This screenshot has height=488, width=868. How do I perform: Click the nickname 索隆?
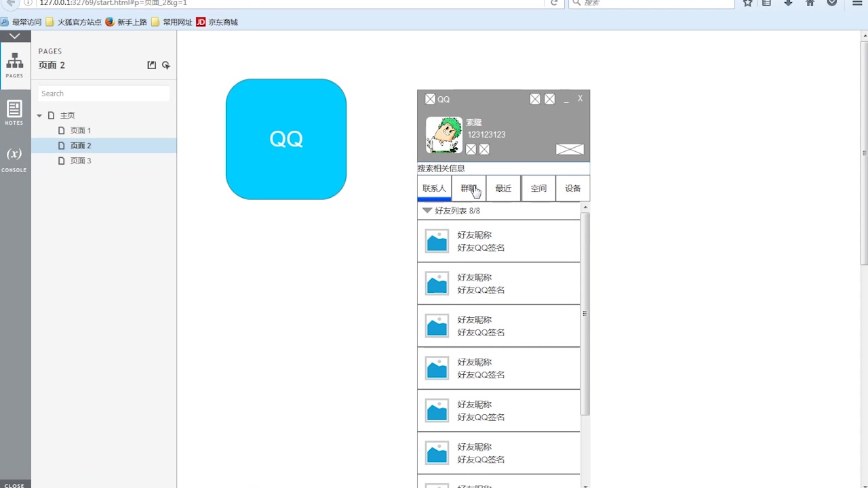(x=474, y=123)
